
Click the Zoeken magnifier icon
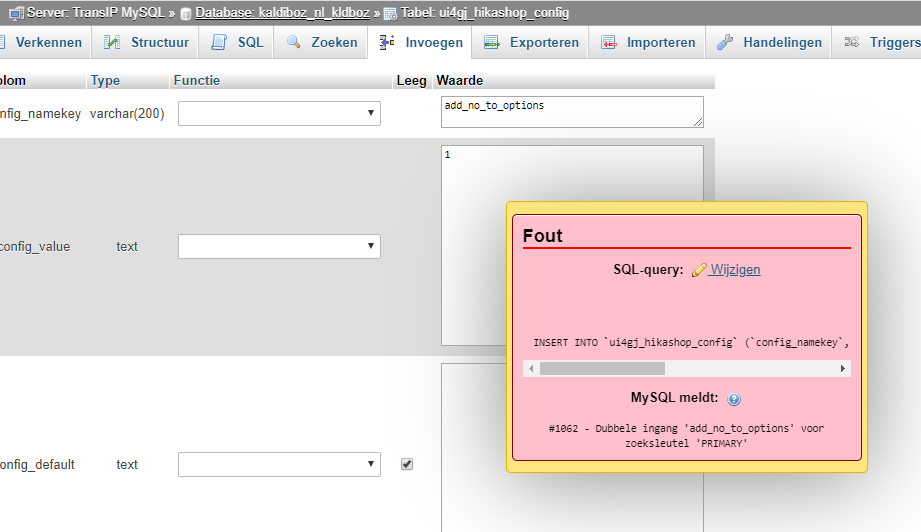(x=294, y=42)
